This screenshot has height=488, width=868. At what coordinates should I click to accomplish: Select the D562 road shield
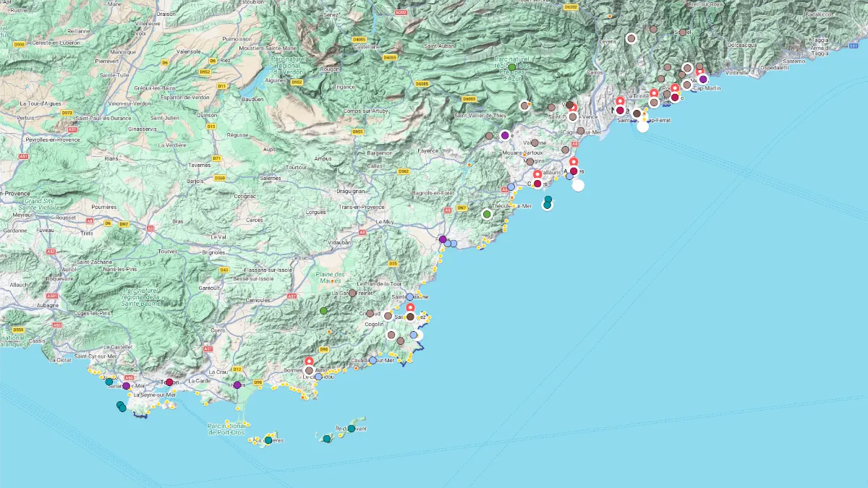[x=404, y=171]
